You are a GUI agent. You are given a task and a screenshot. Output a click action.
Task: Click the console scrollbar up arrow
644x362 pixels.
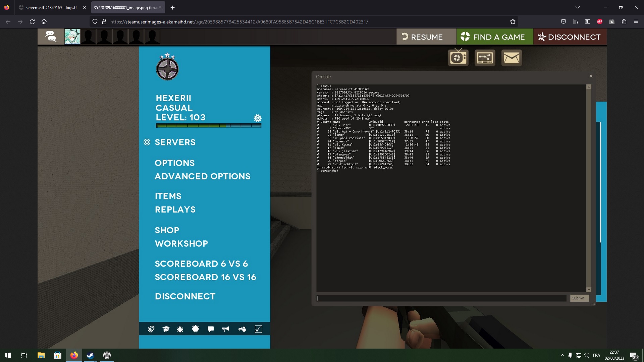tap(589, 87)
